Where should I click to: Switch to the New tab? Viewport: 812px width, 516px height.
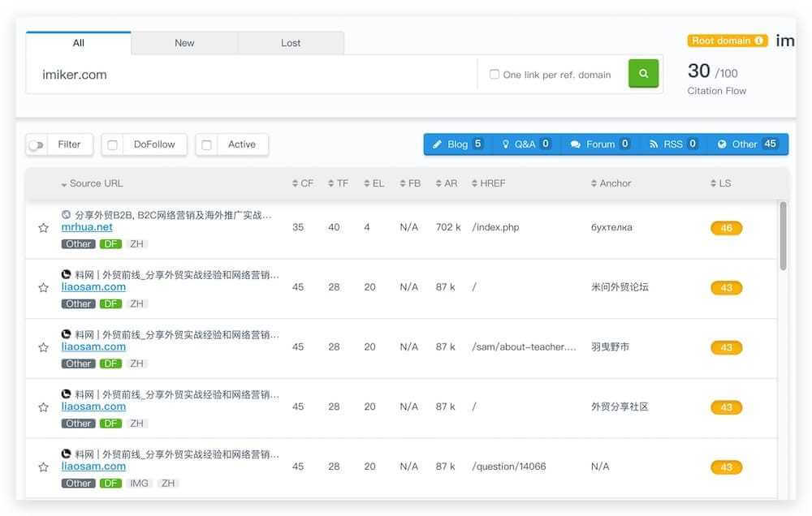tap(184, 42)
